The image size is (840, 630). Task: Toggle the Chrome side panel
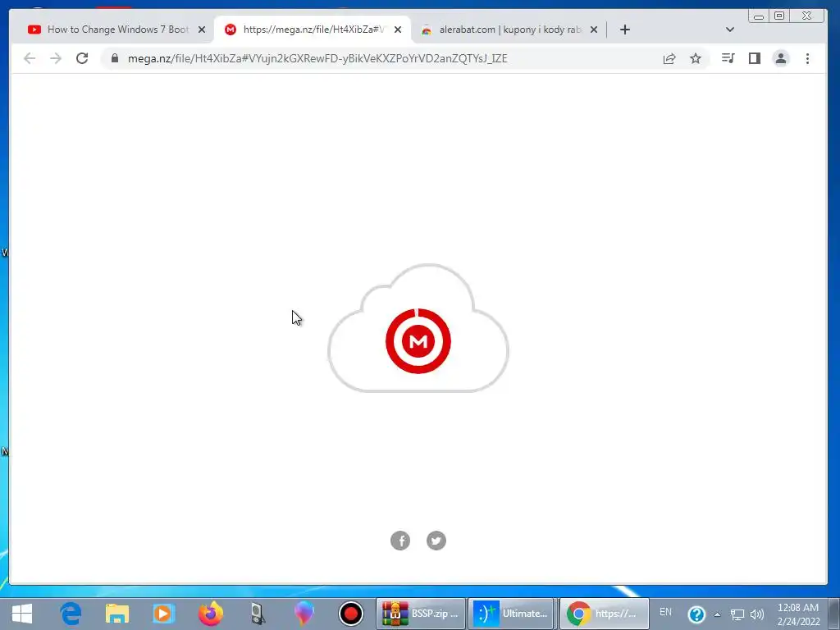pos(755,58)
